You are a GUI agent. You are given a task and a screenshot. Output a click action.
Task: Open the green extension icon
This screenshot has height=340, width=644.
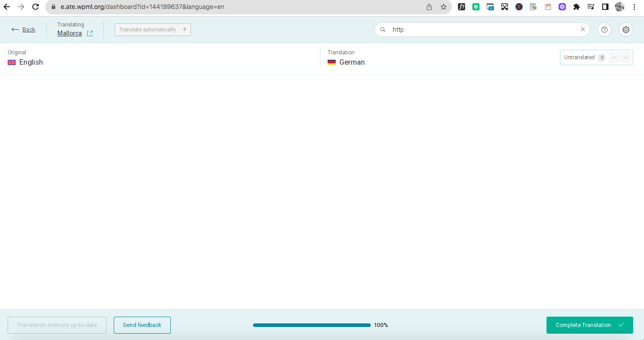(476, 7)
